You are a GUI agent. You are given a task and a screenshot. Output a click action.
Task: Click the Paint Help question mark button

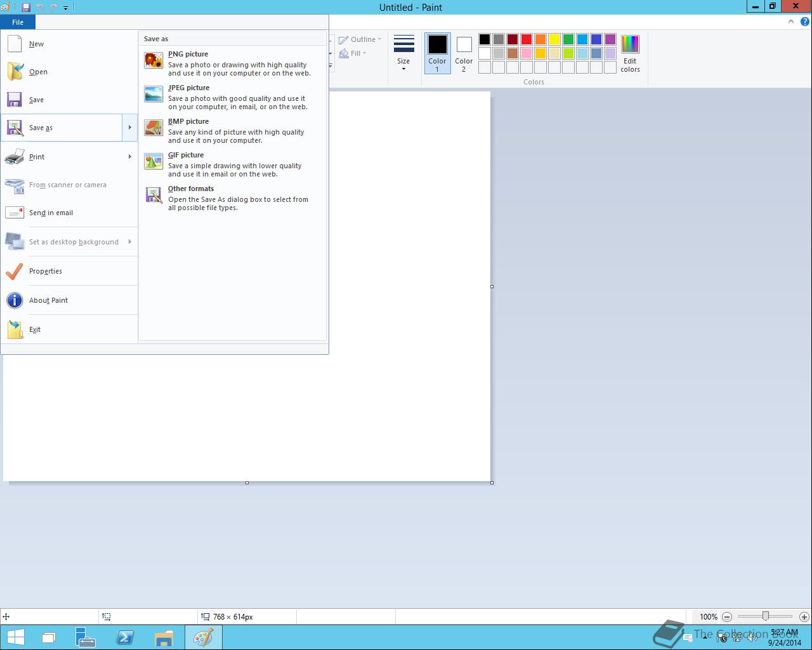click(x=805, y=22)
